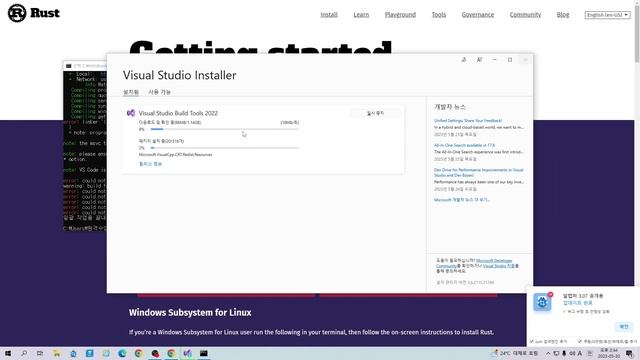Click the update notification app icon
The height and width of the screenshot is (360, 640).
[542, 302]
